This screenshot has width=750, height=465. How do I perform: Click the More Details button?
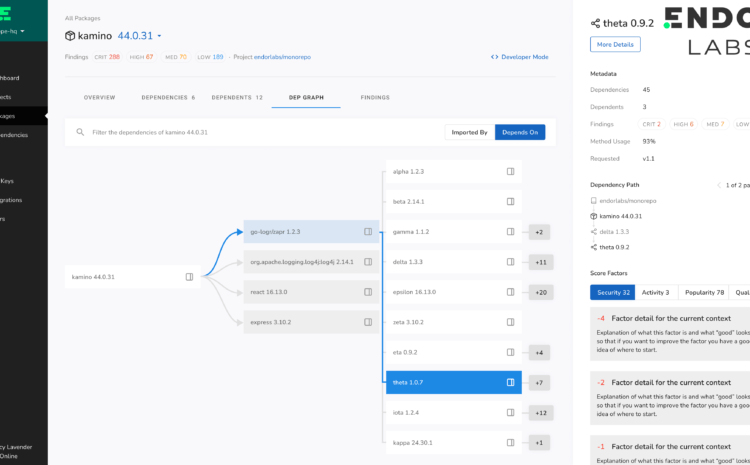[x=615, y=44]
